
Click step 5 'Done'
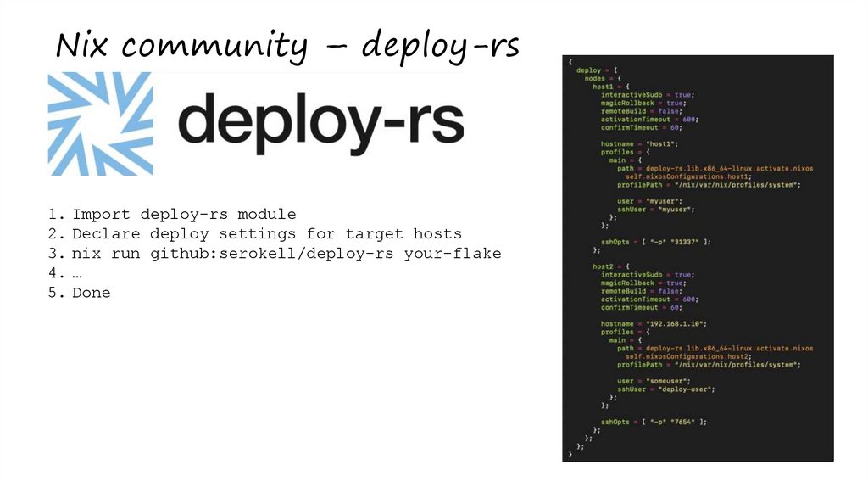tap(92, 293)
